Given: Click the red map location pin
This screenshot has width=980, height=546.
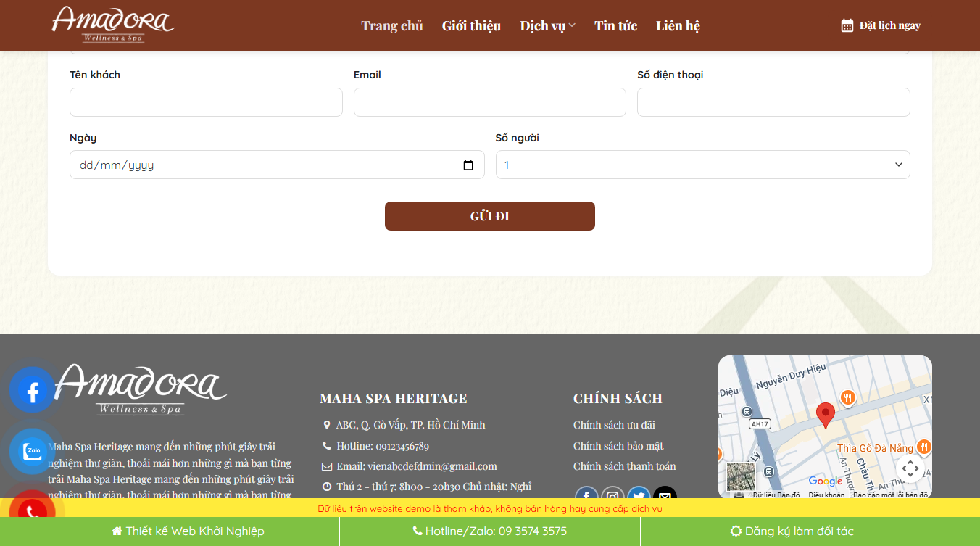Looking at the screenshot, I should click(x=825, y=415).
